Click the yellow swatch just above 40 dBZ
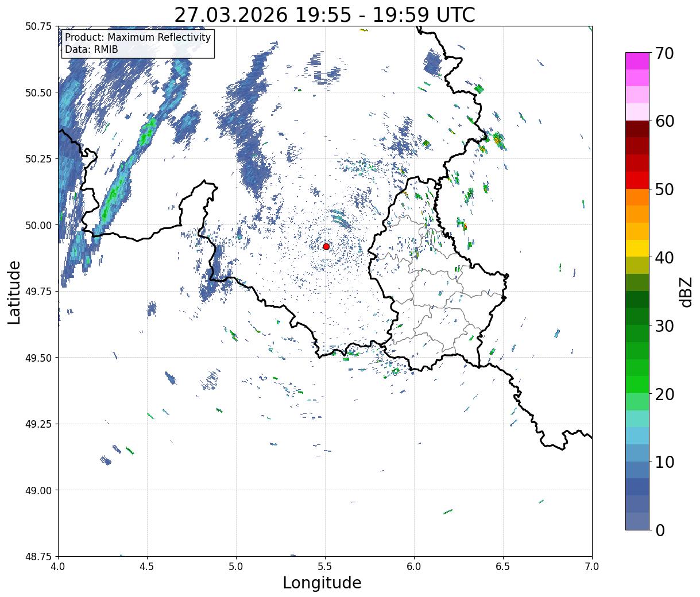Screen dimensions: 700x597 [x=637, y=248]
